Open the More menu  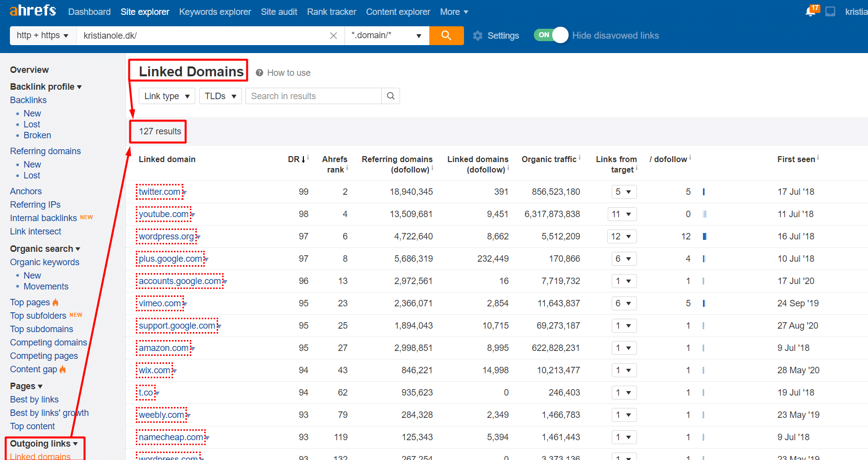pyautogui.click(x=454, y=12)
